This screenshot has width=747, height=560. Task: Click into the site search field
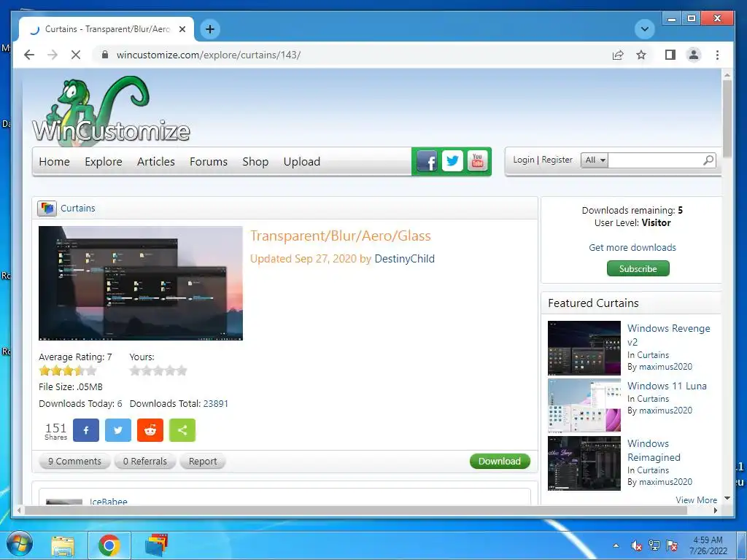[655, 160]
